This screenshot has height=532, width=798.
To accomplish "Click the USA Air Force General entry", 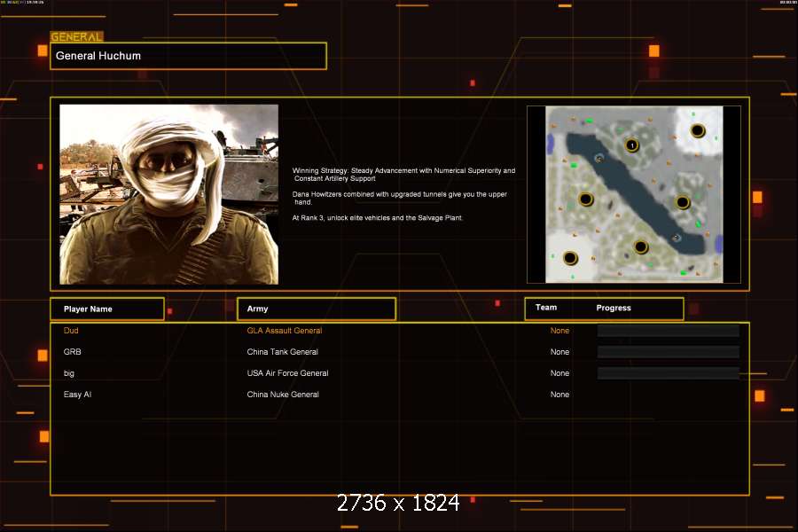I will click(287, 373).
